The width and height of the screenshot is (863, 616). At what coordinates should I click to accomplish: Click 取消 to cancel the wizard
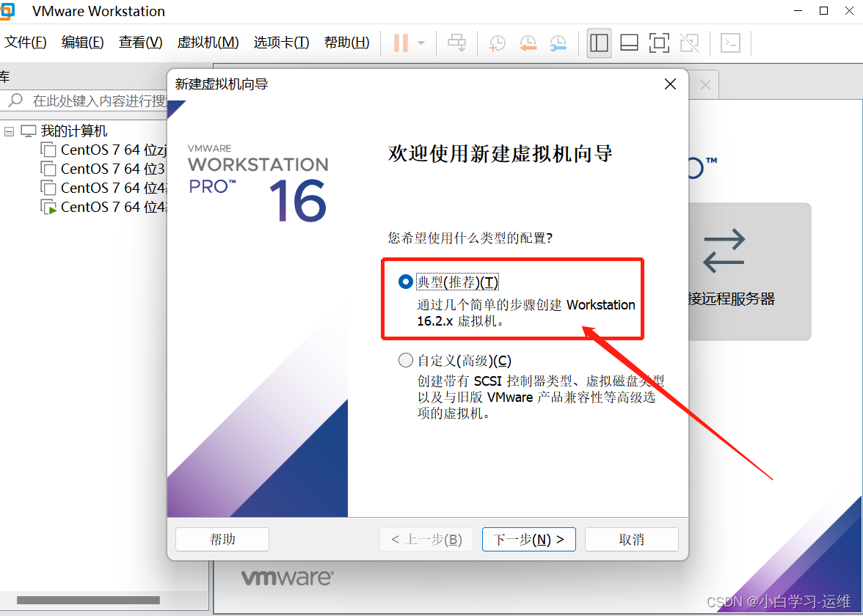click(632, 540)
